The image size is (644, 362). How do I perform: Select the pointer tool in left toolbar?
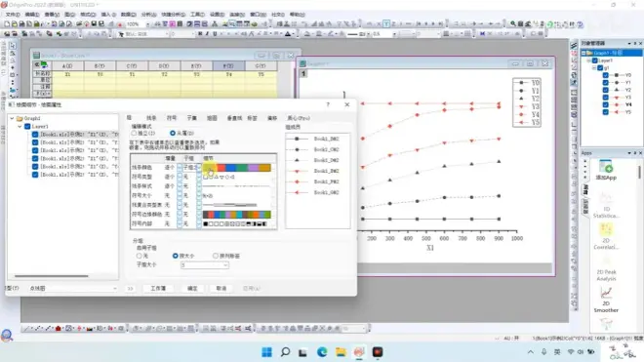(13, 45)
